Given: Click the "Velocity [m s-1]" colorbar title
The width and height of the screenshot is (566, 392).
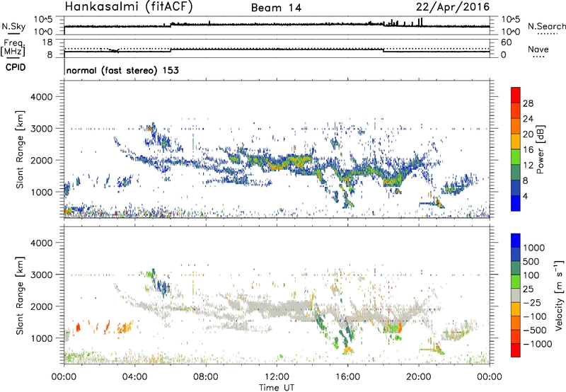Looking at the screenshot, I should [559, 295].
